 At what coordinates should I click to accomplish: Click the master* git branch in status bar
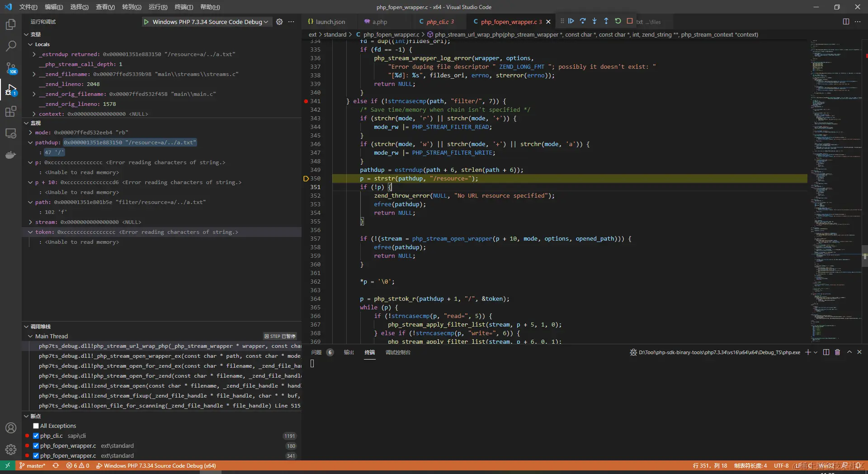[x=32, y=465]
